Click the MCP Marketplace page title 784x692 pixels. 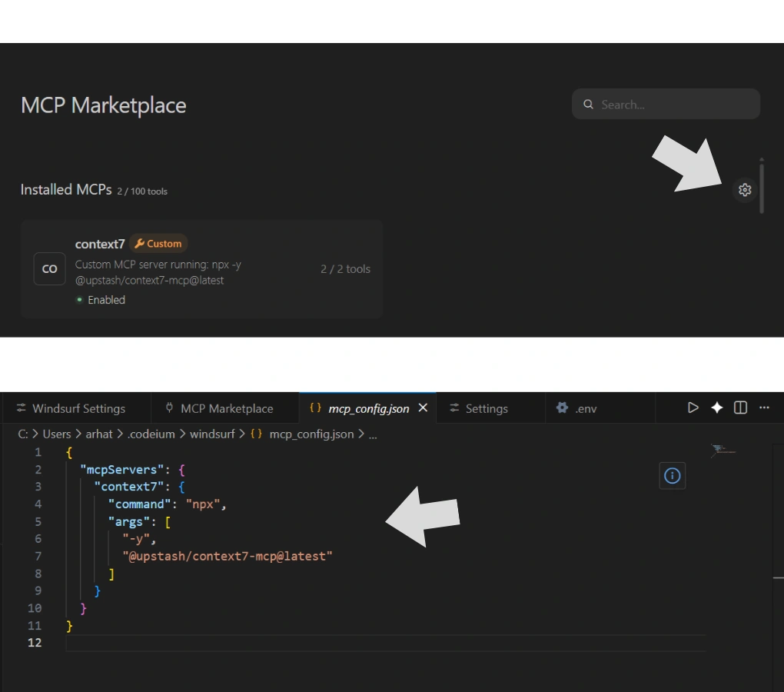pos(104,105)
